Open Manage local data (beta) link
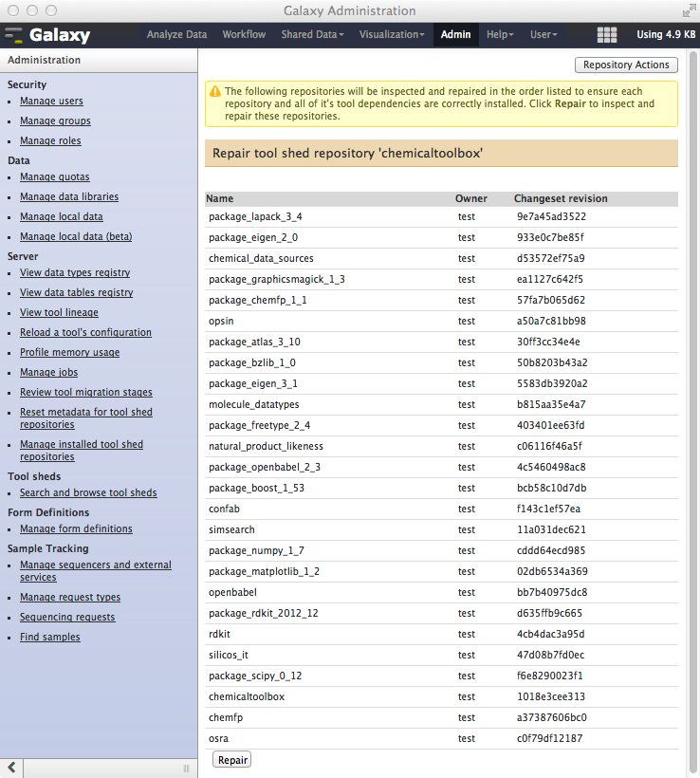The image size is (700, 778). pyautogui.click(x=76, y=236)
